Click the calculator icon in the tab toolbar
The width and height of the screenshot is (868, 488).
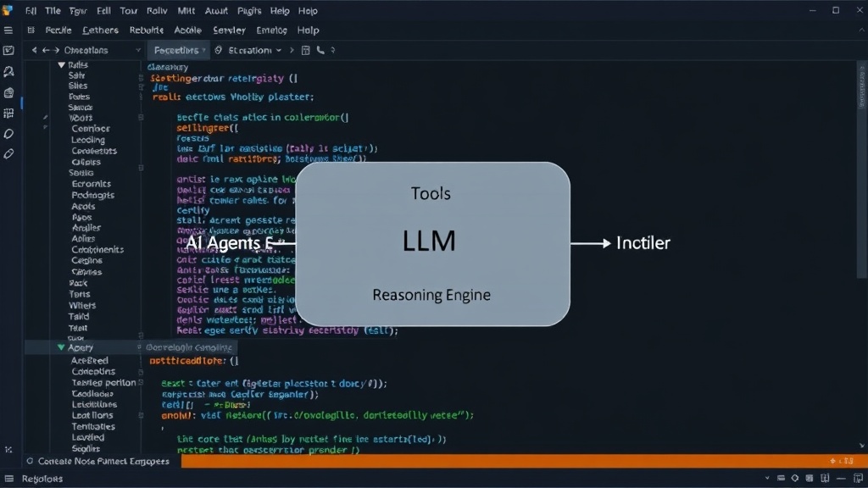[305, 50]
